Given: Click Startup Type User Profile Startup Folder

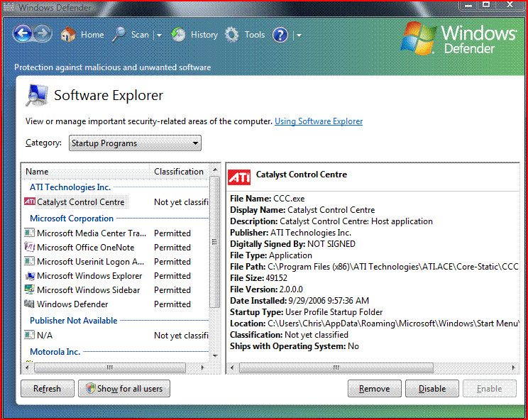Looking at the screenshot, I should [x=306, y=312].
